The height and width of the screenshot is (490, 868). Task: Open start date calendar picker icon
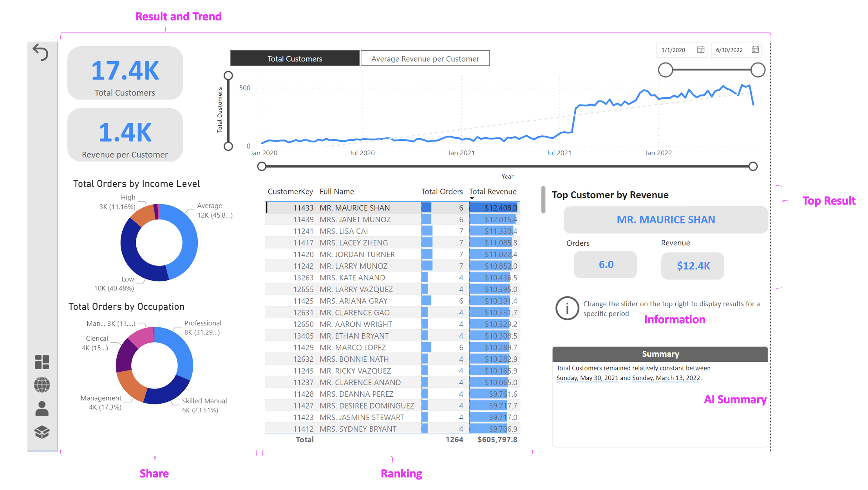701,50
